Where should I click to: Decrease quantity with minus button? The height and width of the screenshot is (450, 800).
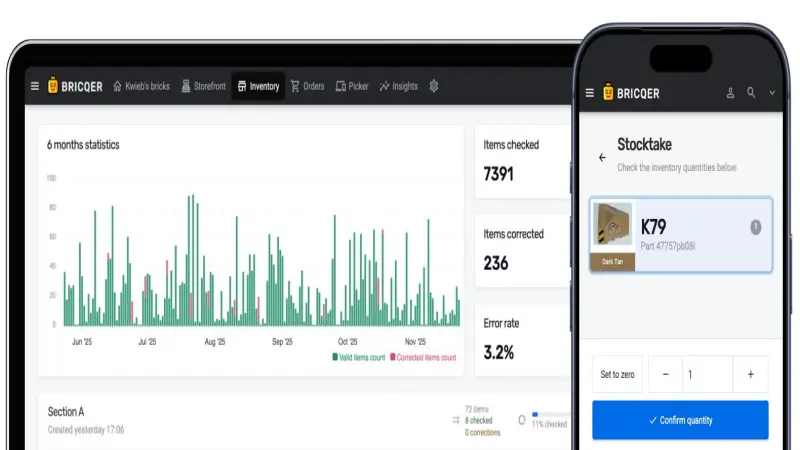point(665,374)
